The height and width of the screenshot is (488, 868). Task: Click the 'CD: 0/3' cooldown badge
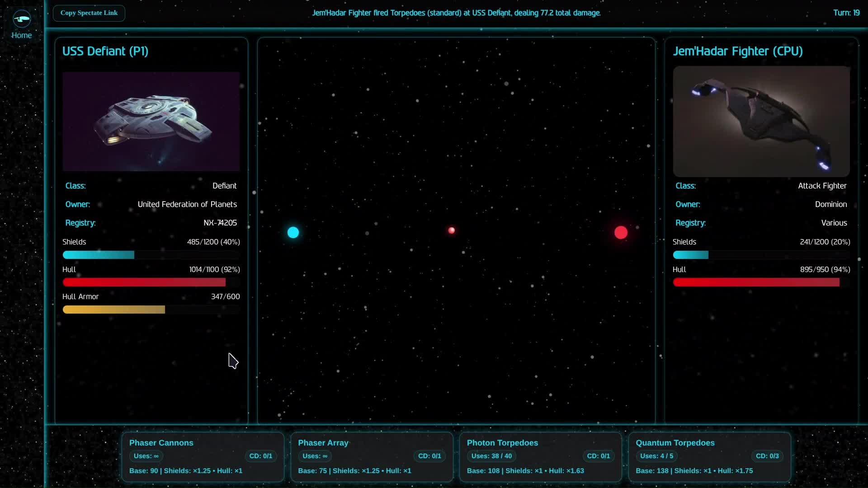point(767,456)
